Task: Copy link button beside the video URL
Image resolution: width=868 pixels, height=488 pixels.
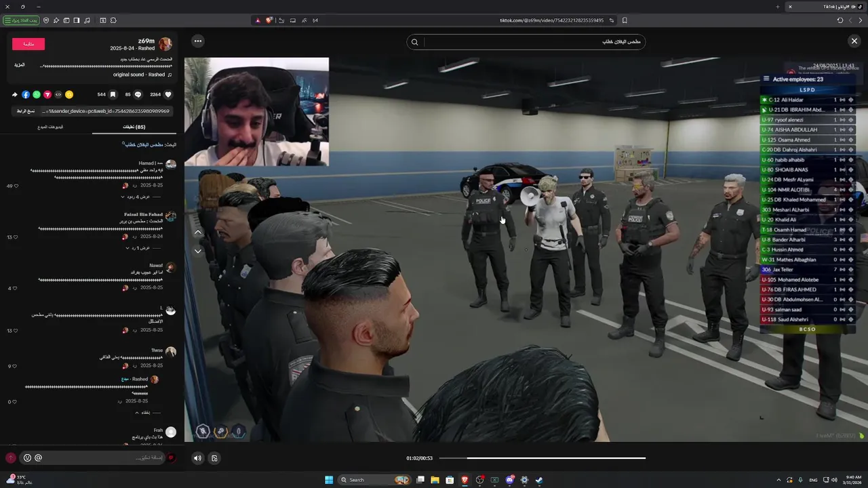Action: [x=26, y=111]
